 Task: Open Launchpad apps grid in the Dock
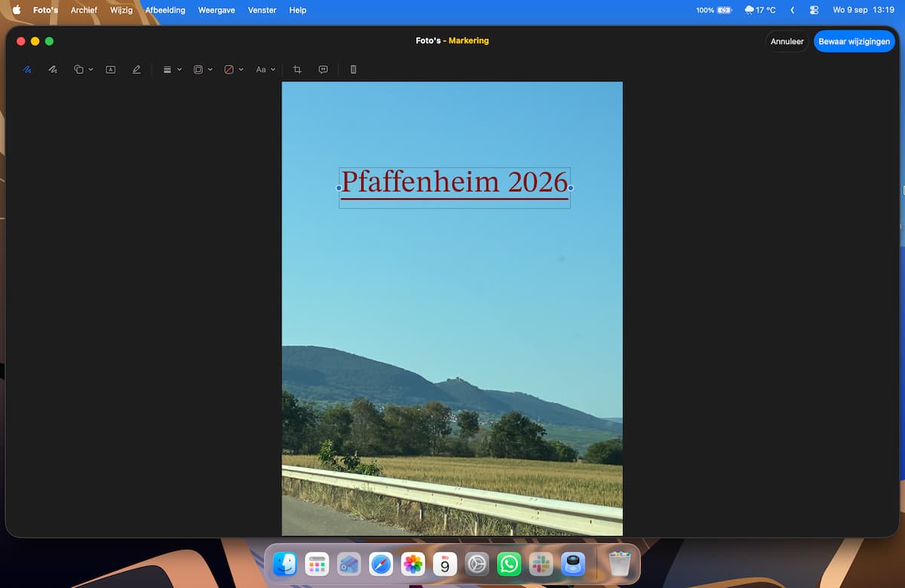pyautogui.click(x=317, y=564)
